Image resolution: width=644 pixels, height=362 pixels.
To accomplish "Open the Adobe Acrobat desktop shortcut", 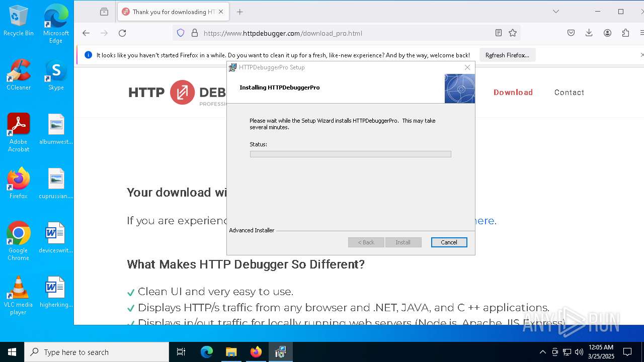I will pyautogui.click(x=19, y=133).
